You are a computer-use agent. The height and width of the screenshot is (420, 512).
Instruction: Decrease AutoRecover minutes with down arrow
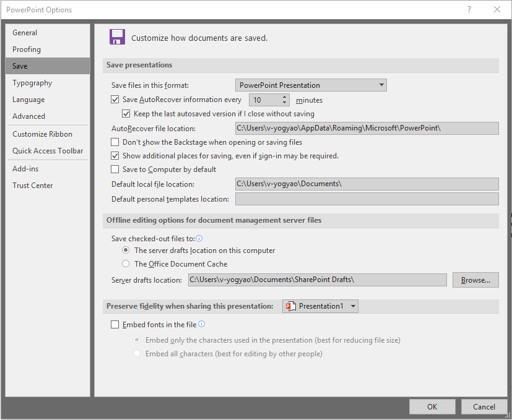(284, 103)
